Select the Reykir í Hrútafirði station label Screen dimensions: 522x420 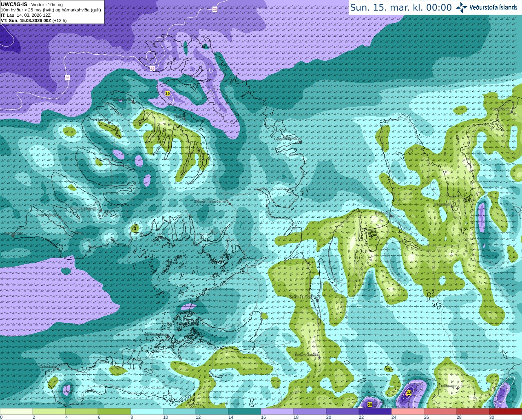(303, 297)
